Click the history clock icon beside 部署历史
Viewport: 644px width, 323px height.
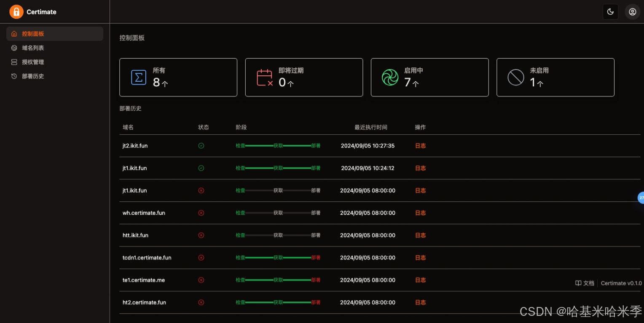(x=14, y=76)
